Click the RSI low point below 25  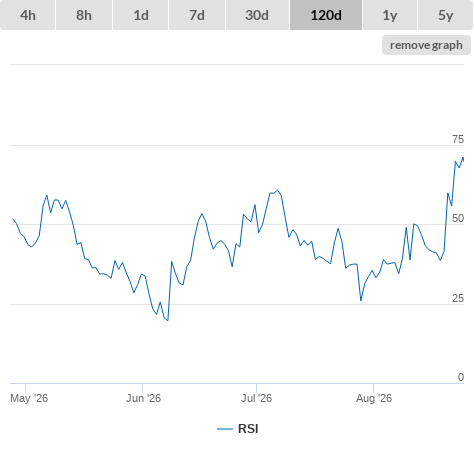pos(168,320)
